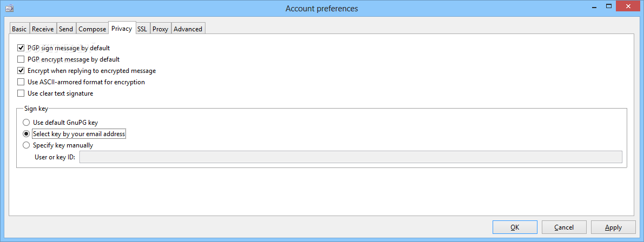
Task: Show the Advanced tab
Action: click(x=188, y=29)
